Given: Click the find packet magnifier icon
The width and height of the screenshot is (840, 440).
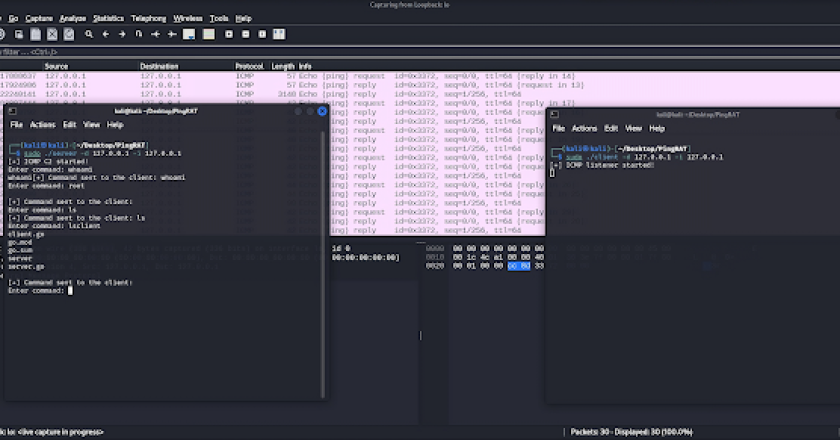Looking at the screenshot, I should pos(89,34).
